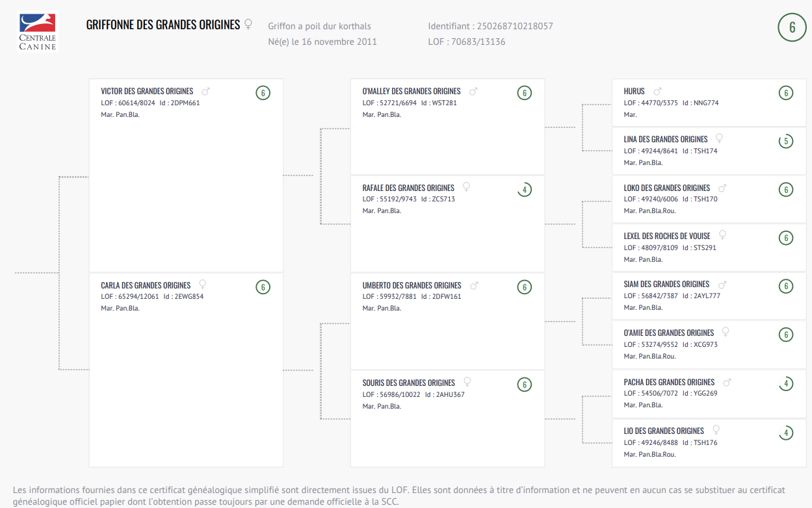
Task: Click the rating 4 circle on Rafale's card
Action: pos(525,190)
